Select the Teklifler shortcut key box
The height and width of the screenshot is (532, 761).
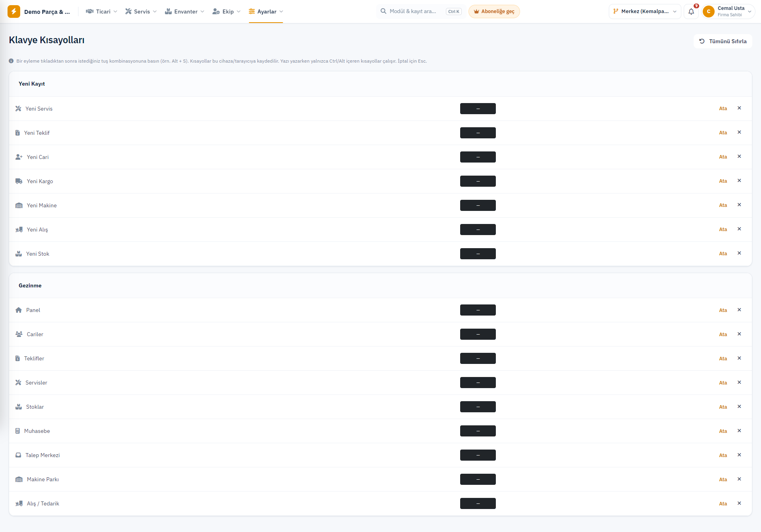pos(478,358)
